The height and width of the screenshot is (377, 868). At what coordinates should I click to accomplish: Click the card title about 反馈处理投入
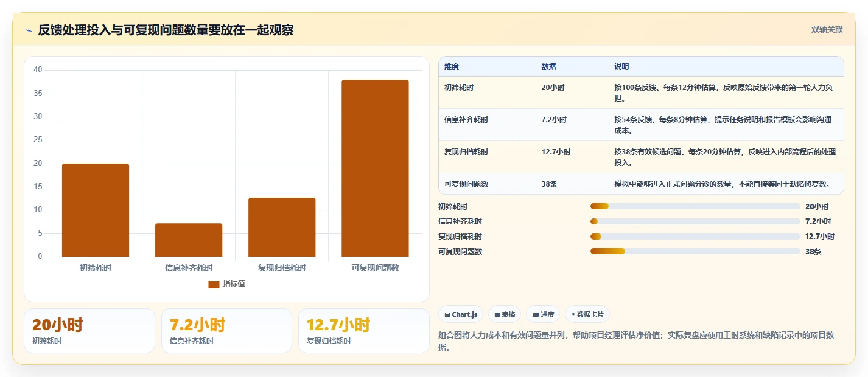pos(166,30)
